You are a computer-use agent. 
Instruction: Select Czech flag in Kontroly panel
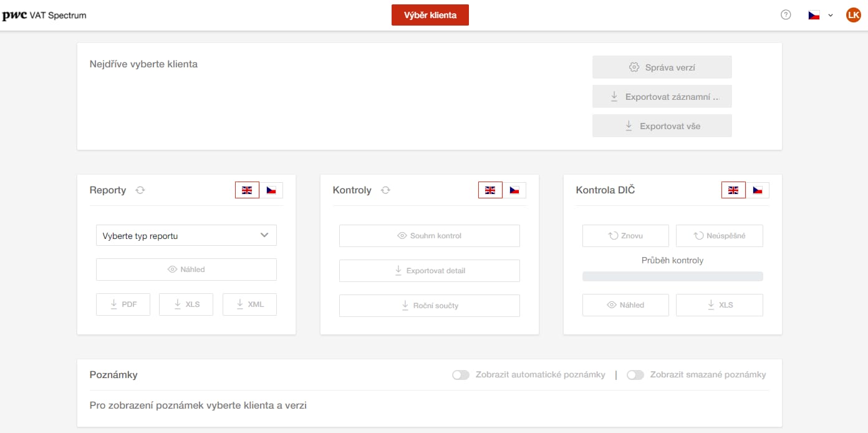pyautogui.click(x=514, y=190)
